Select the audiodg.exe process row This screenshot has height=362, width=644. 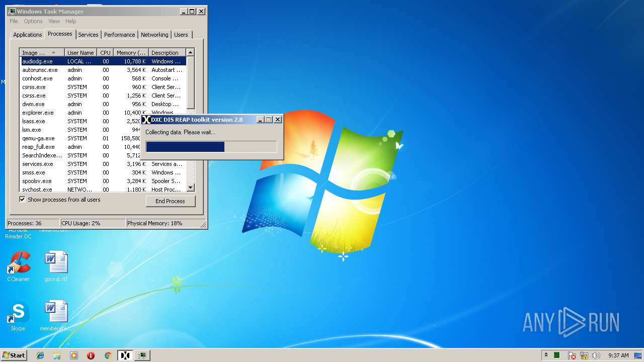coord(103,61)
